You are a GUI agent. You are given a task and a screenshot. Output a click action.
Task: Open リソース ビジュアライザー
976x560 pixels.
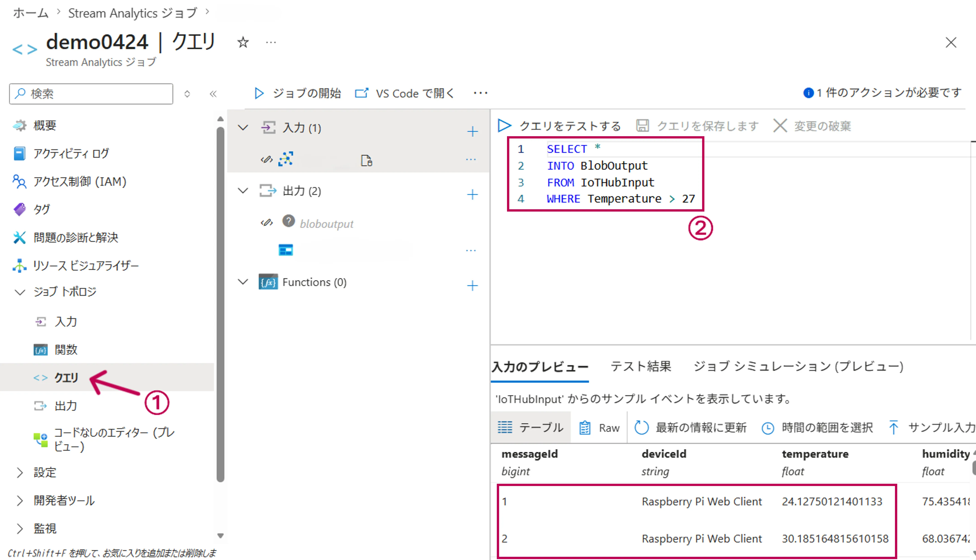click(x=76, y=265)
